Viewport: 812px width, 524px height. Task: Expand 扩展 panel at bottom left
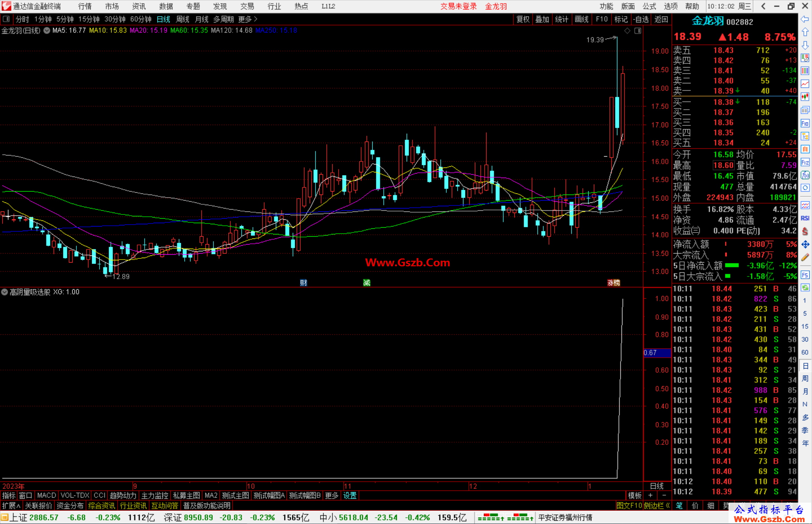[11, 506]
